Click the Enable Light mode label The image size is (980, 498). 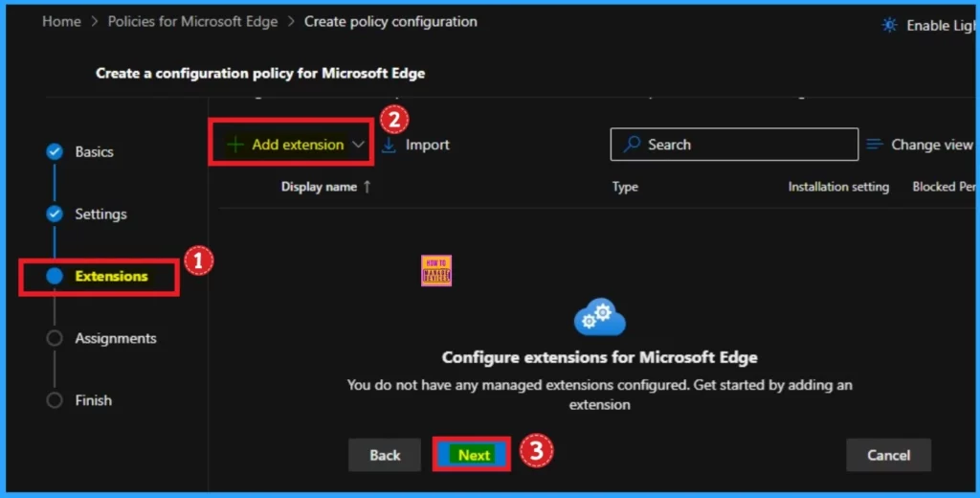(941, 25)
